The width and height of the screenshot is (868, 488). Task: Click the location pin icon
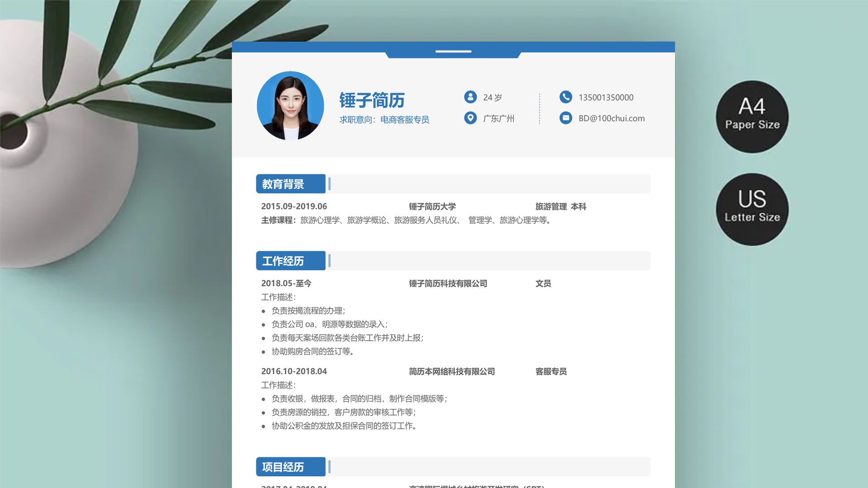(x=470, y=118)
